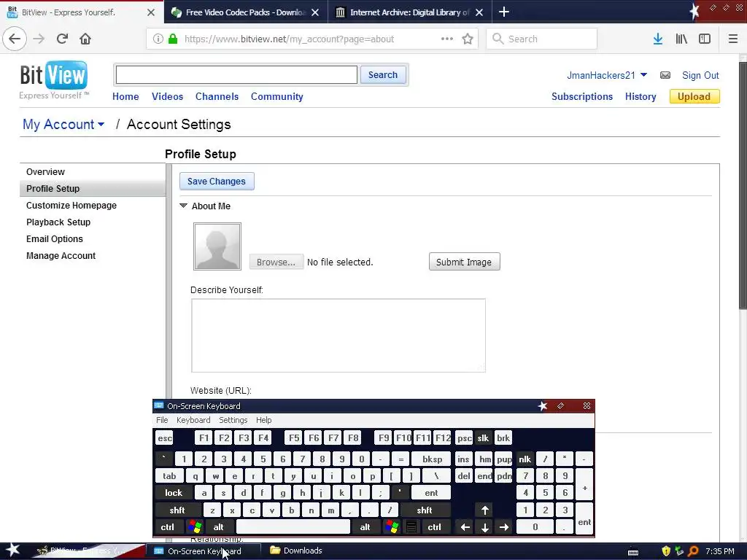Toggle the lock (caps lock) key
Screen dimensions: 747x560
pyautogui.click(x=174, y=493)
